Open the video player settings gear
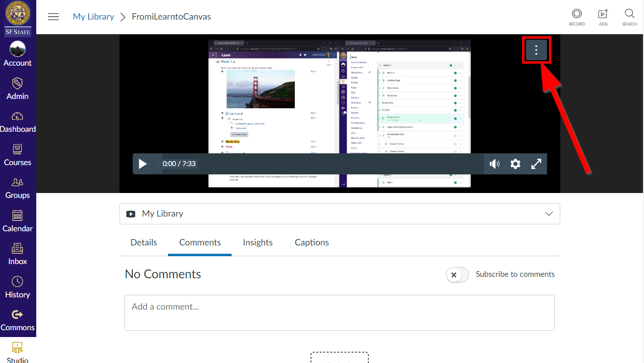 515,164
